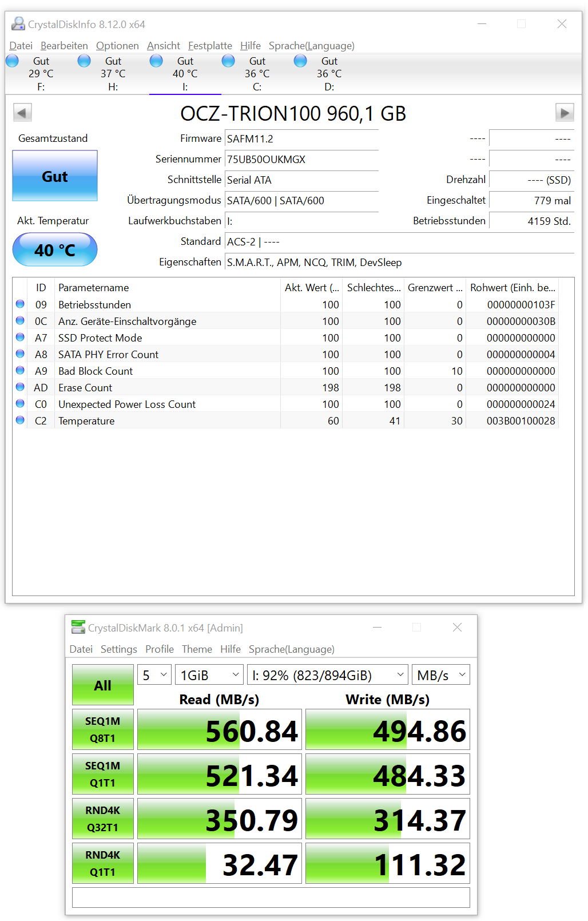Click Eigenschaften field S.M.A.R.T., APM, NCQ

pyautogui.click(x=399, y=262)
